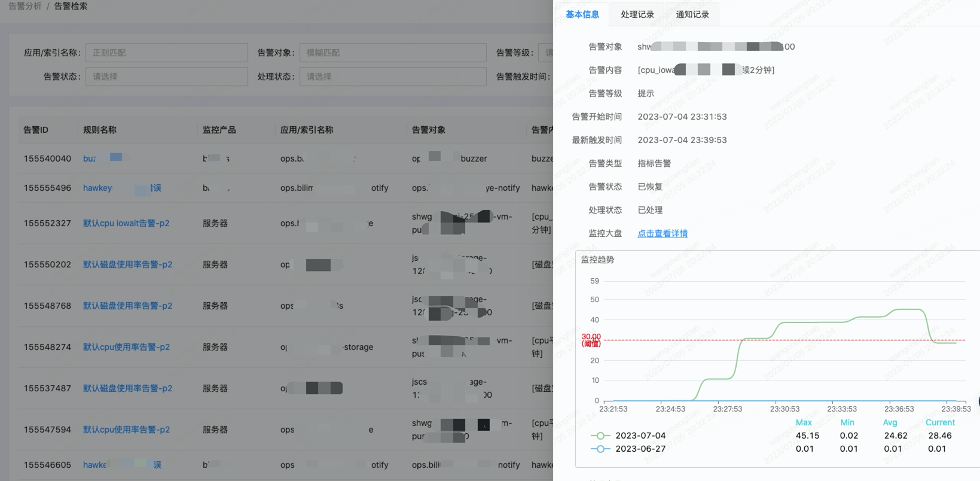
Task: Click the 30.00 阈值 threshold label
Action: [591, 340]
